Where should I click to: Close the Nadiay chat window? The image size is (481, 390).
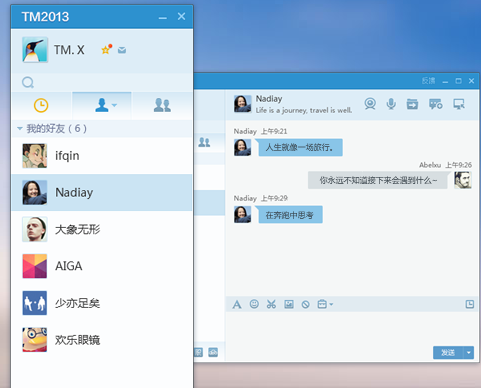point(471,81)
